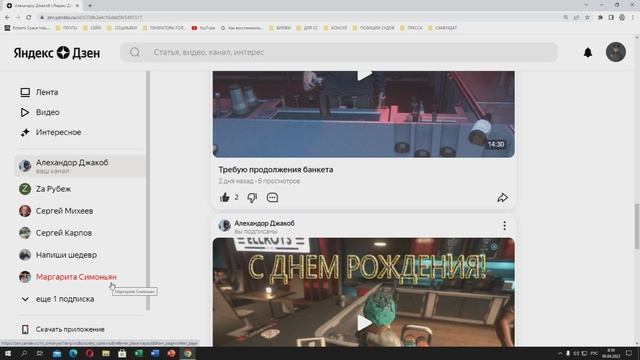Dislike the Требую продолжения банкета post
This screenshot has width=640, height=360.
click(252, 198)
